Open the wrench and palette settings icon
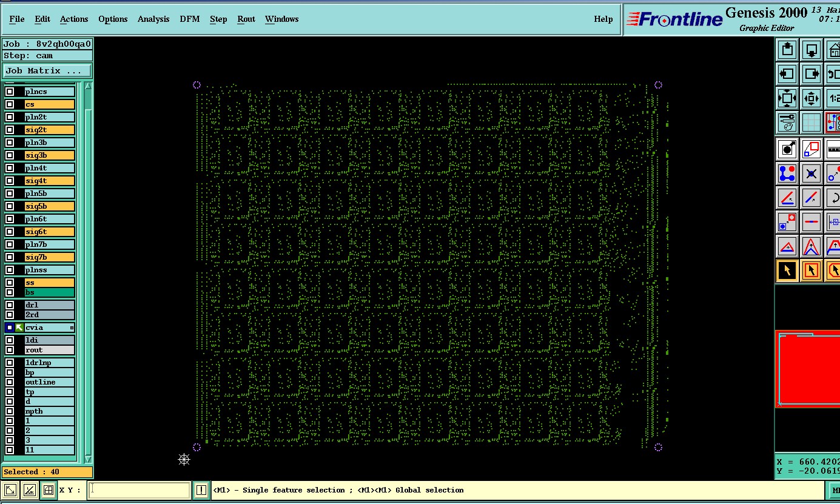This screenshot has height=504, width=840. click(787, 123)
